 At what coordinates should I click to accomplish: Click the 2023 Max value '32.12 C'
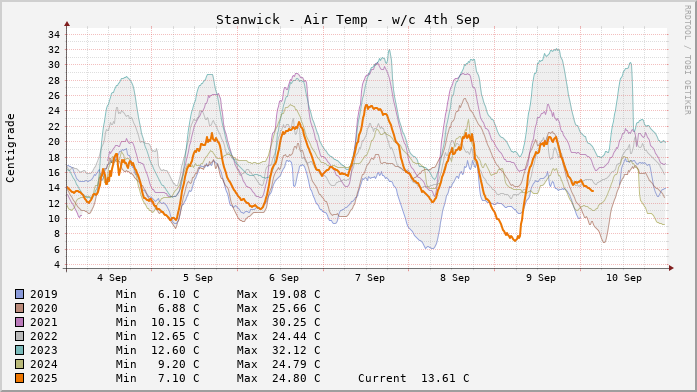pyautogui.click(x=296, y=350)
